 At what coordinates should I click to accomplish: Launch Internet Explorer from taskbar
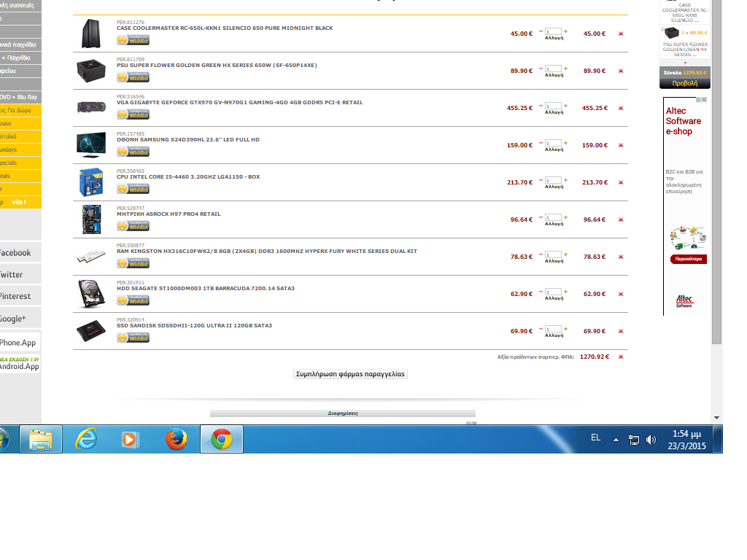tap(86, 439)
